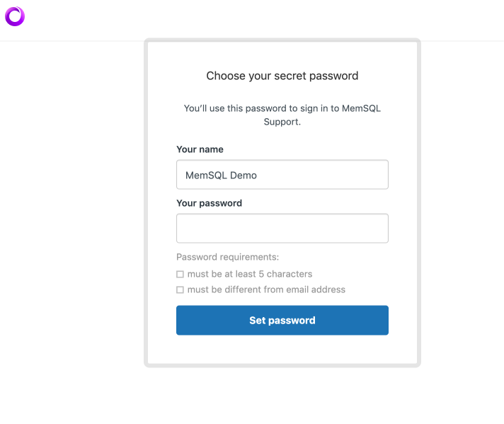The image size is (504, 424).
Task: Select the "must be different from email address" text
Action: pyautogui.click(x=266, y=290)
